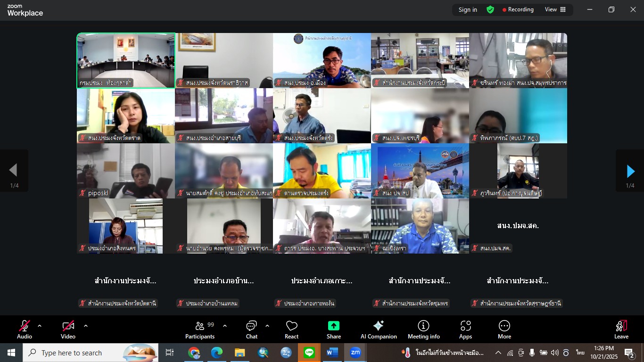Open the Participants list icon
644x362 pixels.
click(x=200, y=326)
